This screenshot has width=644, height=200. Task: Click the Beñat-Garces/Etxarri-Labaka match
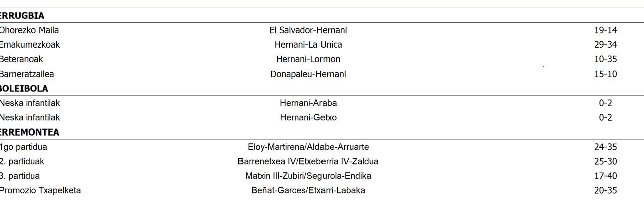pos(308,191)
